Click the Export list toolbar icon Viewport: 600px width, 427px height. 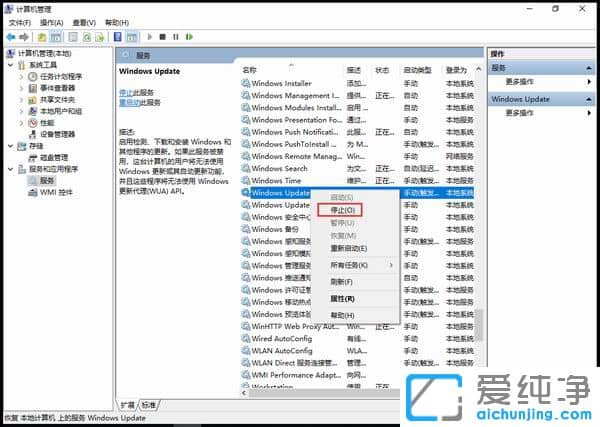(x=99, y=37)
